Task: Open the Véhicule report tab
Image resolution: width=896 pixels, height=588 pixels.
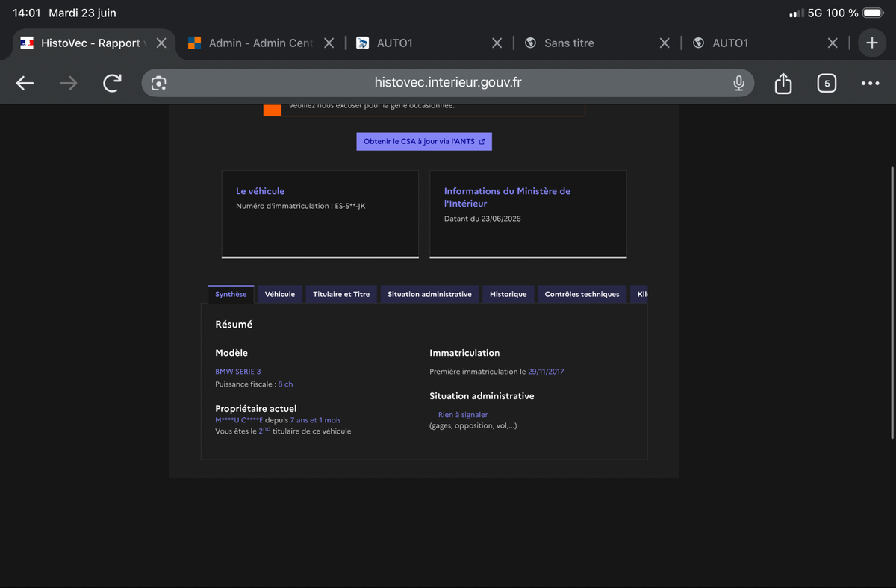Action: (280, 294)
